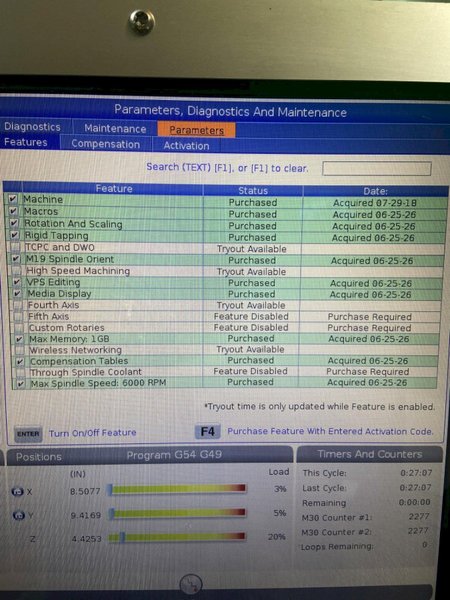This screenshot has height=600, width=450.
Task: Enable the High Speed Machining checkbox
Action: click(16, 271)
